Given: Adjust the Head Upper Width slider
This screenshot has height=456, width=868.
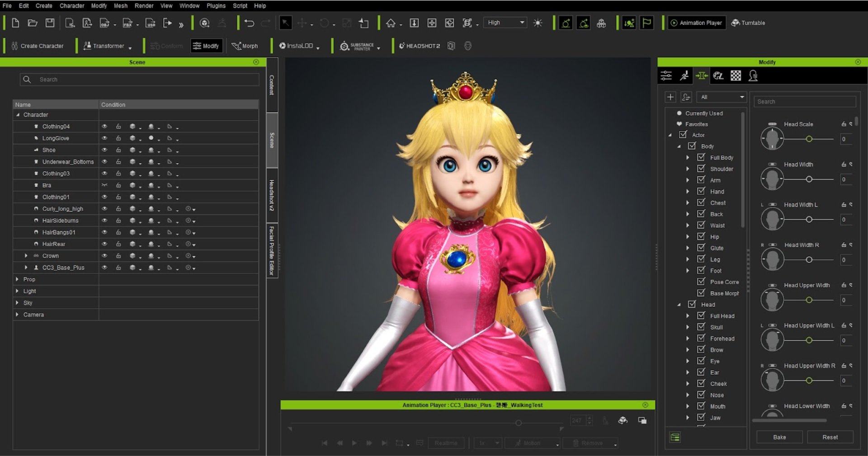Looking at the screenshot, I should 809,300.
